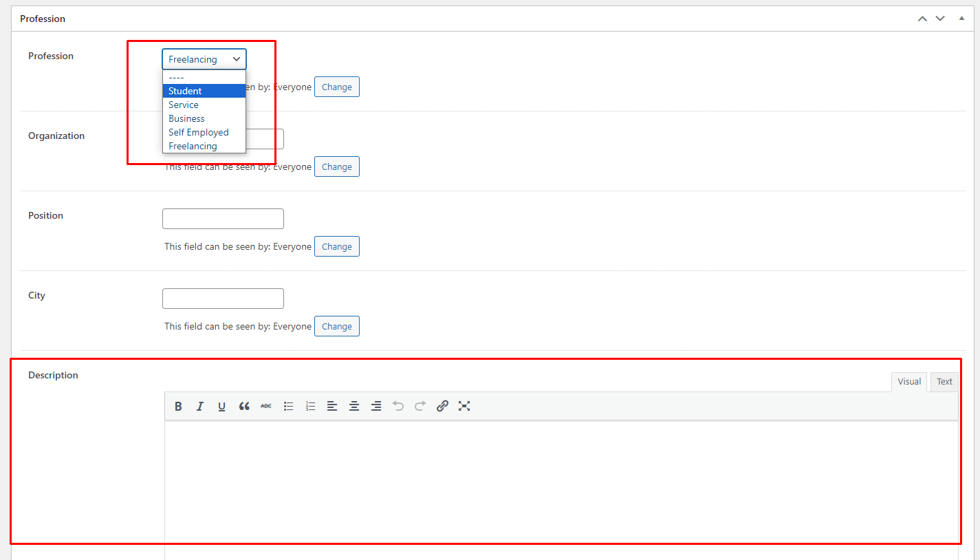Center align text in Description editor
980x560 pixels.
354,406
